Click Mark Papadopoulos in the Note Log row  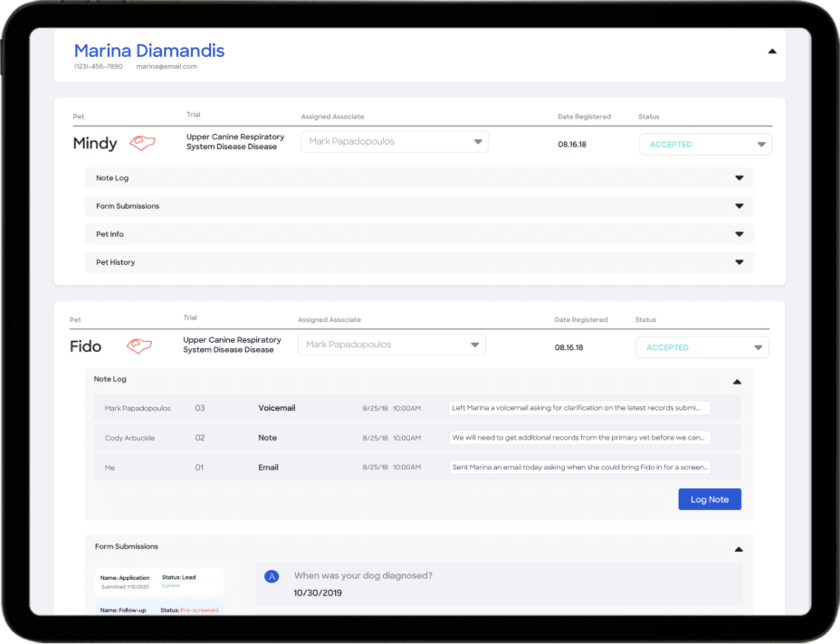click(138, 408)
